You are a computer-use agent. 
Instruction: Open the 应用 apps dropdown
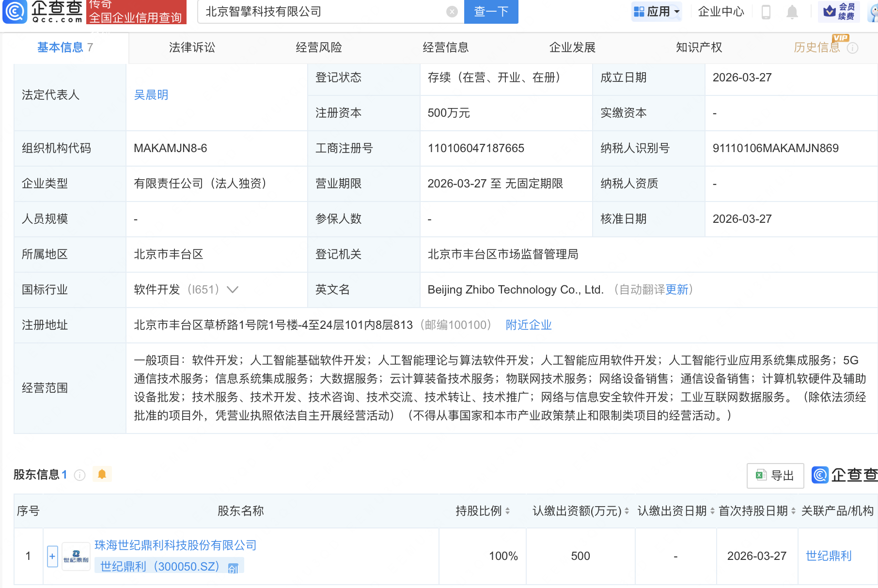[657, 11]
